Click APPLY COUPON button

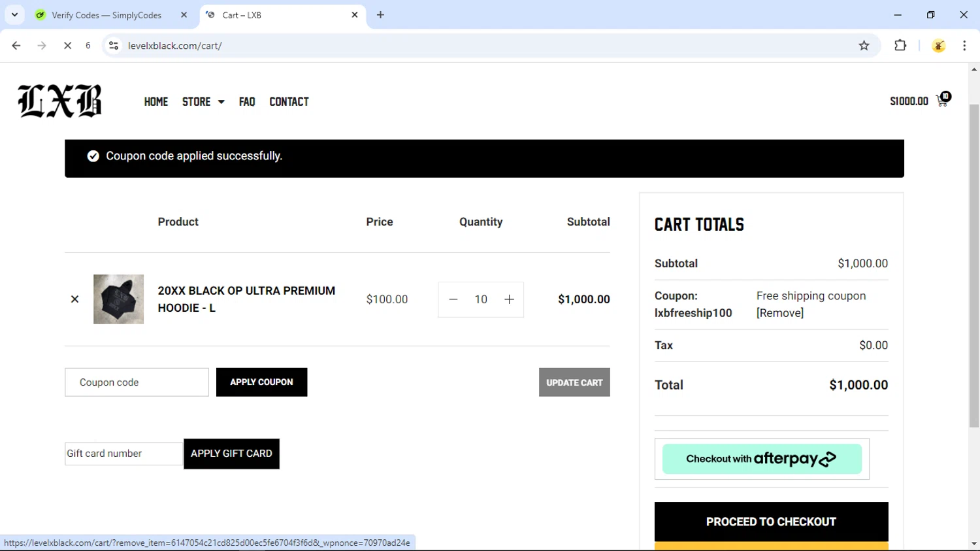click(261, 382)
